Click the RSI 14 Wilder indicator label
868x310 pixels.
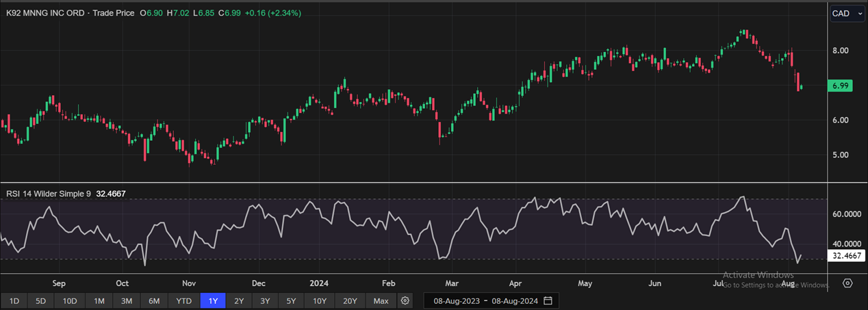(48, 194)
